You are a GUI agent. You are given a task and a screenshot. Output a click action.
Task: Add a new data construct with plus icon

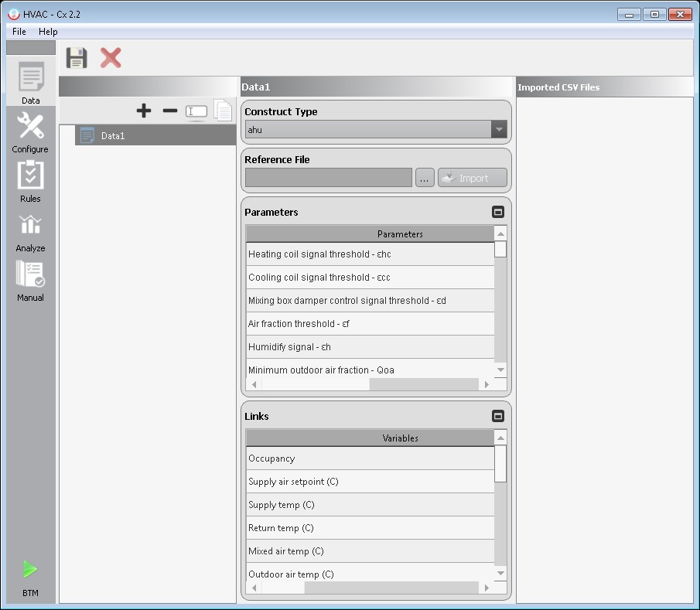(x=144, y=111)
